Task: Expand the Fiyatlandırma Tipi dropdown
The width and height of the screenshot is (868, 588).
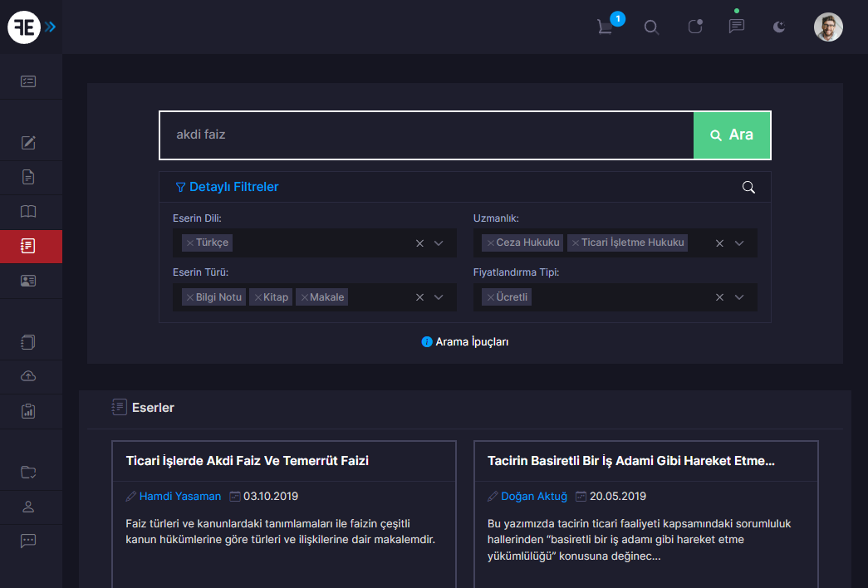Action: tap(739, 297)
